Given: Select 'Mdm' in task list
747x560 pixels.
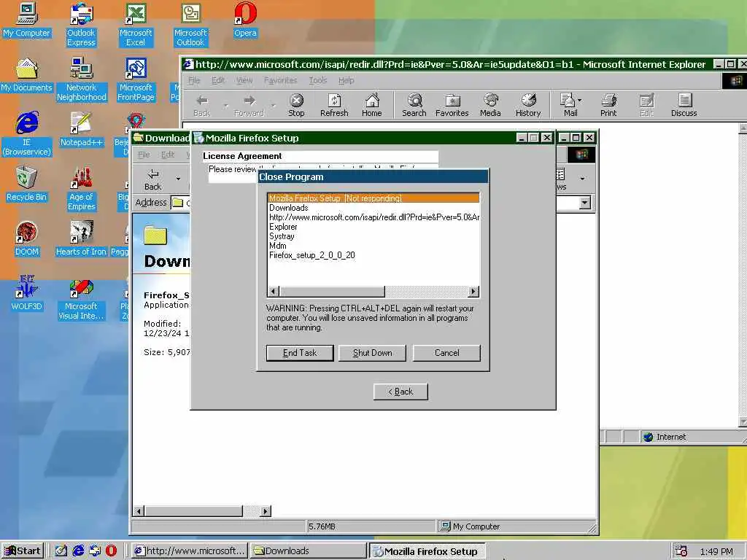Looking at the screenshot, I should [x=373, y=246].
